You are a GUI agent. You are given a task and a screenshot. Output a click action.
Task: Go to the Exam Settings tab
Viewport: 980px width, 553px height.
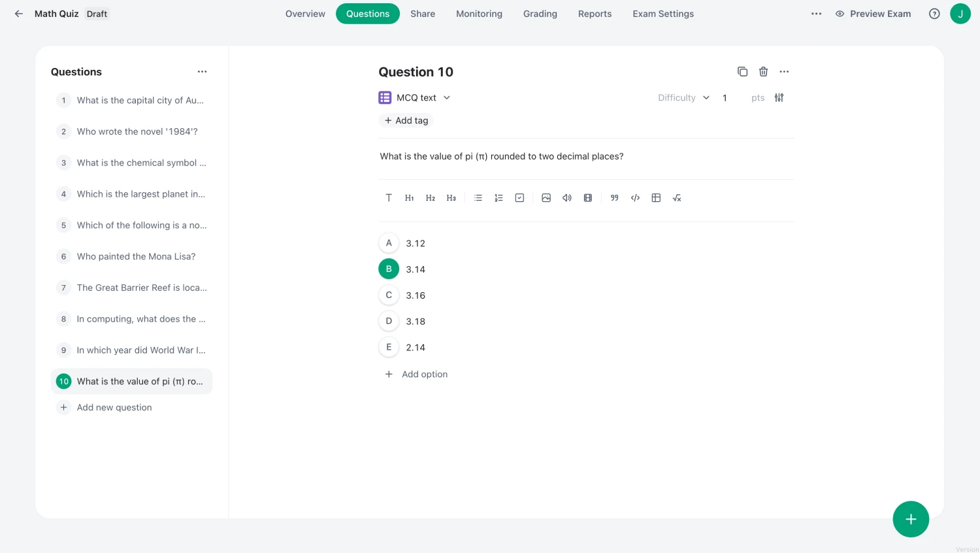click(662, 14)
